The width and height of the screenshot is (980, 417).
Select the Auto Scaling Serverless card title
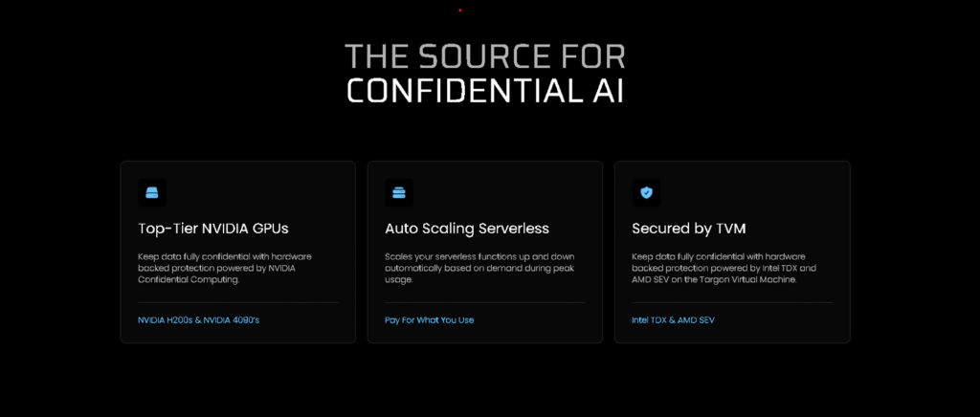pos(467,229)
